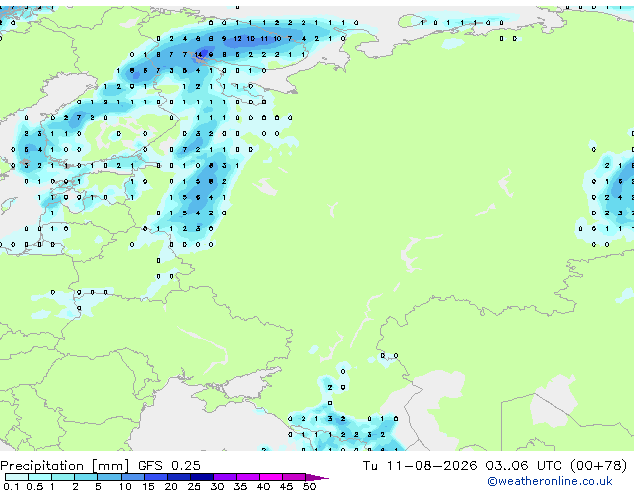The height and width of the screenshot is (490, 634).
Task: Click the 'GFS 0.25' model label
Action: pos(169,466)
